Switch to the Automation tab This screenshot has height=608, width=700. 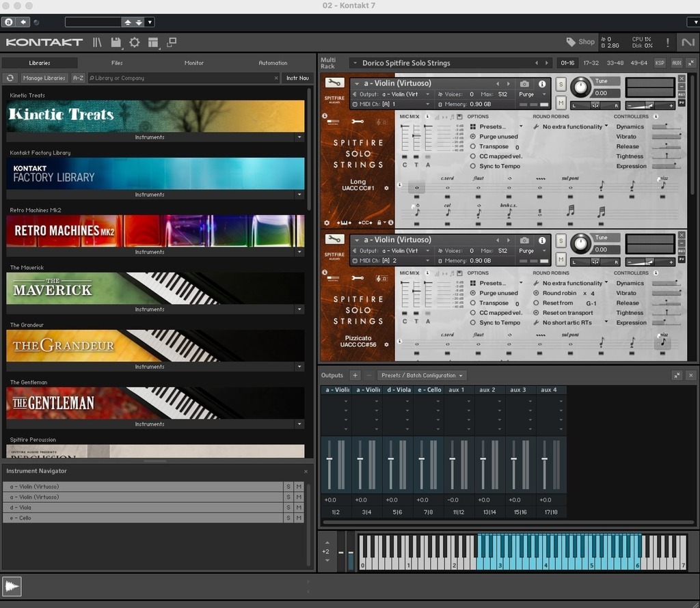[273, 63]
